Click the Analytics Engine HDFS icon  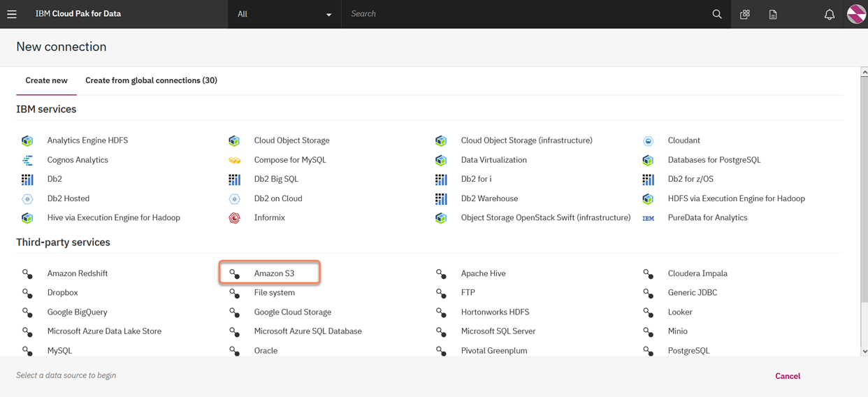(x=27, y=140)
